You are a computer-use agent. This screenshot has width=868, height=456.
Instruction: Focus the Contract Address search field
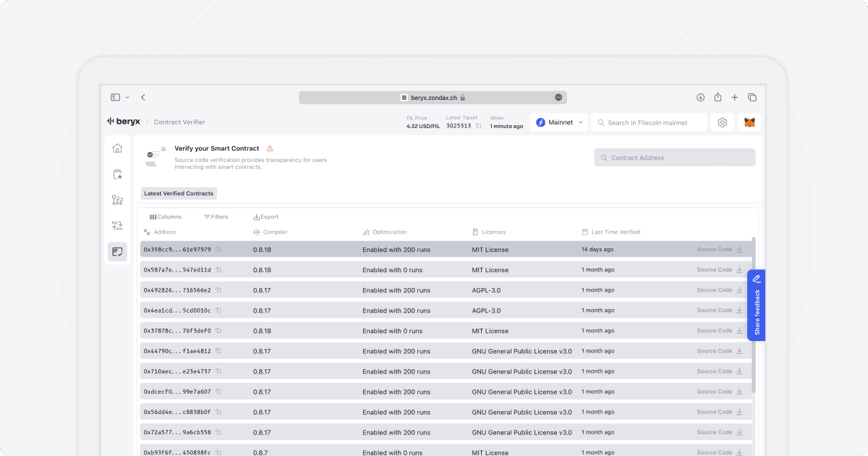point(675,158)
